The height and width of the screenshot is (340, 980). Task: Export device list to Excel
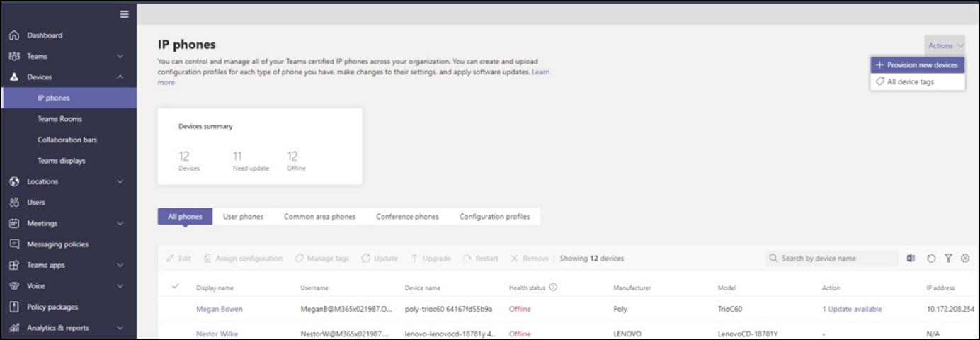tap(911, 259)
